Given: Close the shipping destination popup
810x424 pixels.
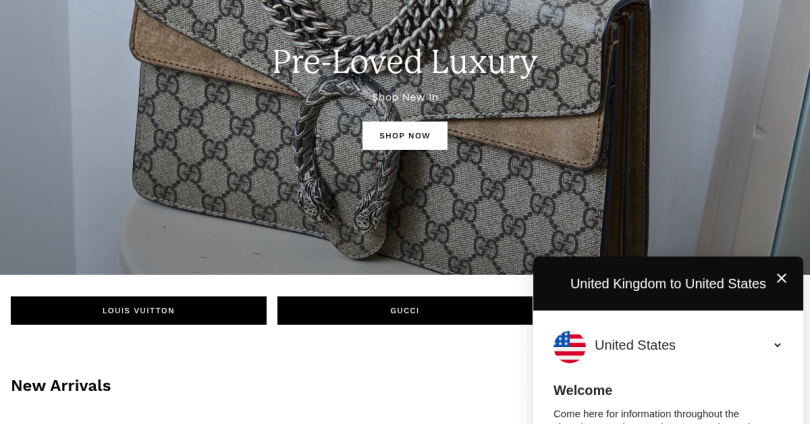Looking at the screenshot, I should point(781,278).
